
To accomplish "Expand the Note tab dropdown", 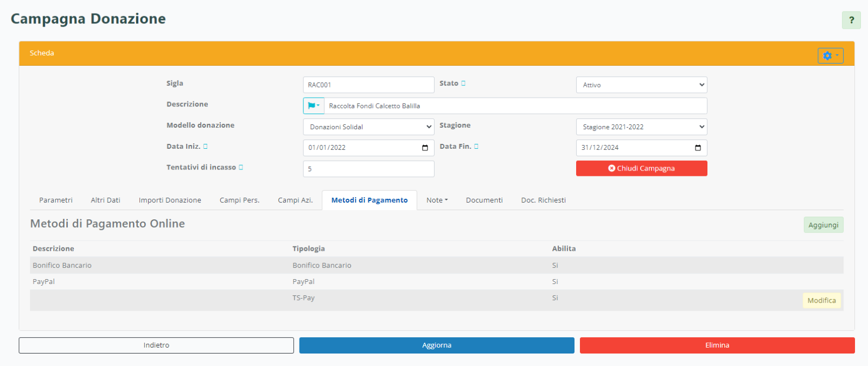I will (437, 200).
